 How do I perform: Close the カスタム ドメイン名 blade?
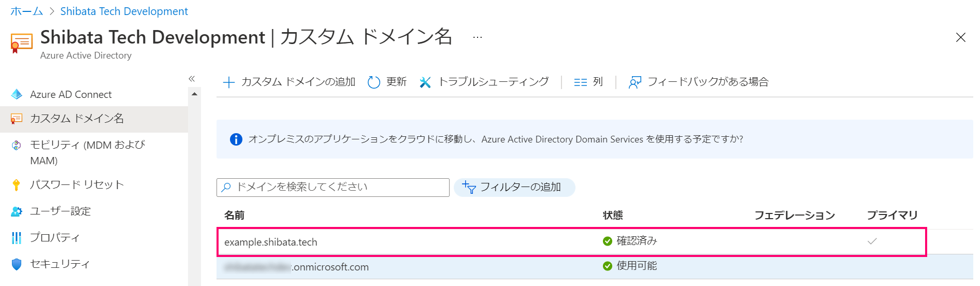point(960,37)
